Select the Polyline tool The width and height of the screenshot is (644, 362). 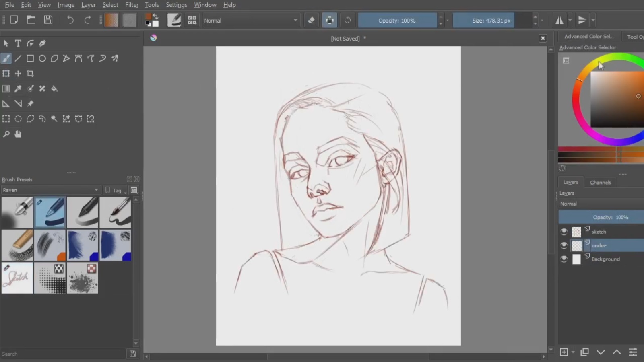point(66,59)
